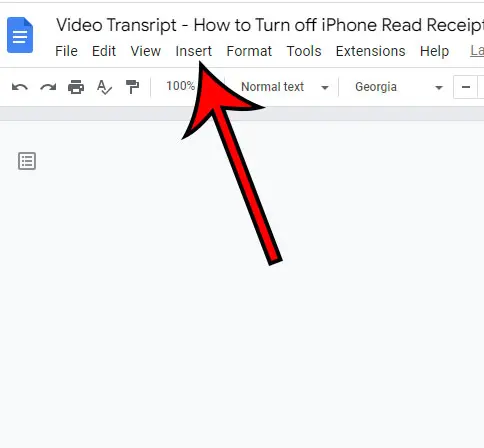This screenshot has height=448, width=484.
Task: Decrease the font size
Action: point(466,87)
